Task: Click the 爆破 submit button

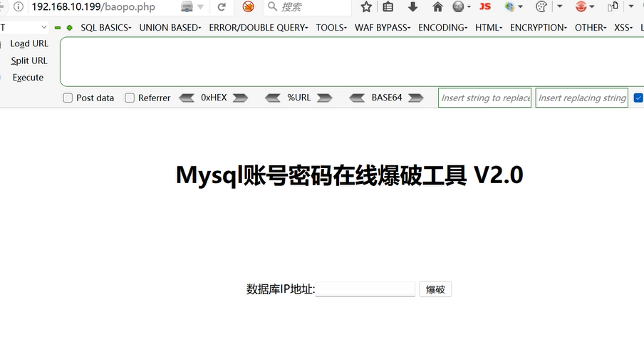Action: click(x=435, y=289)
